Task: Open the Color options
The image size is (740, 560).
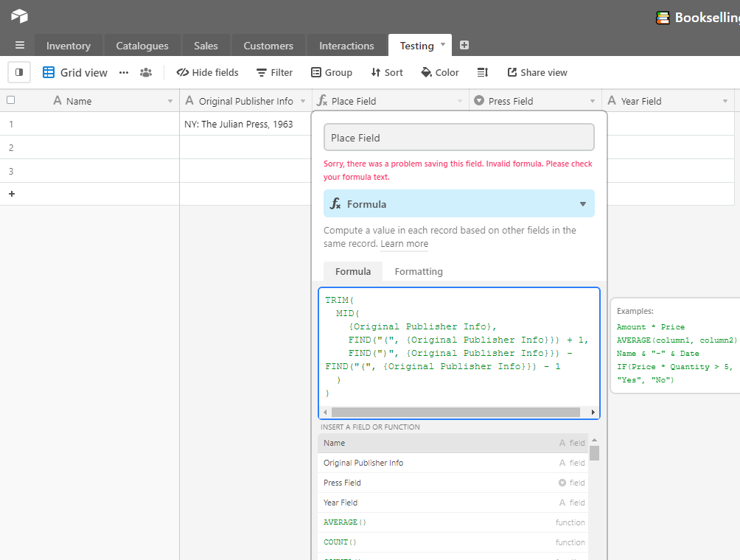Action: (x=440, y=73)
